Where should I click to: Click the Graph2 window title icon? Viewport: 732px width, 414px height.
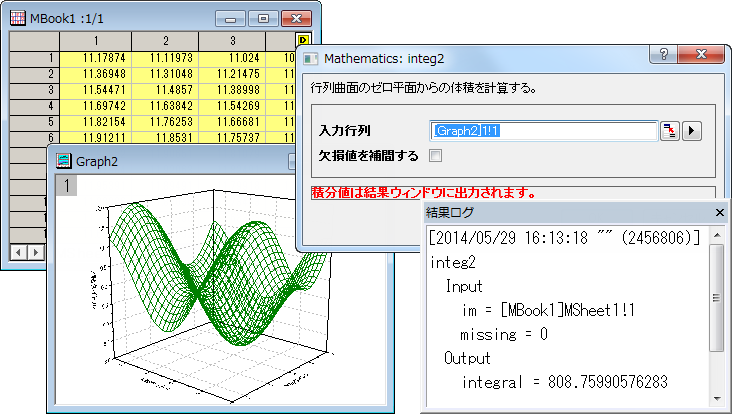(x=64, y=160)
